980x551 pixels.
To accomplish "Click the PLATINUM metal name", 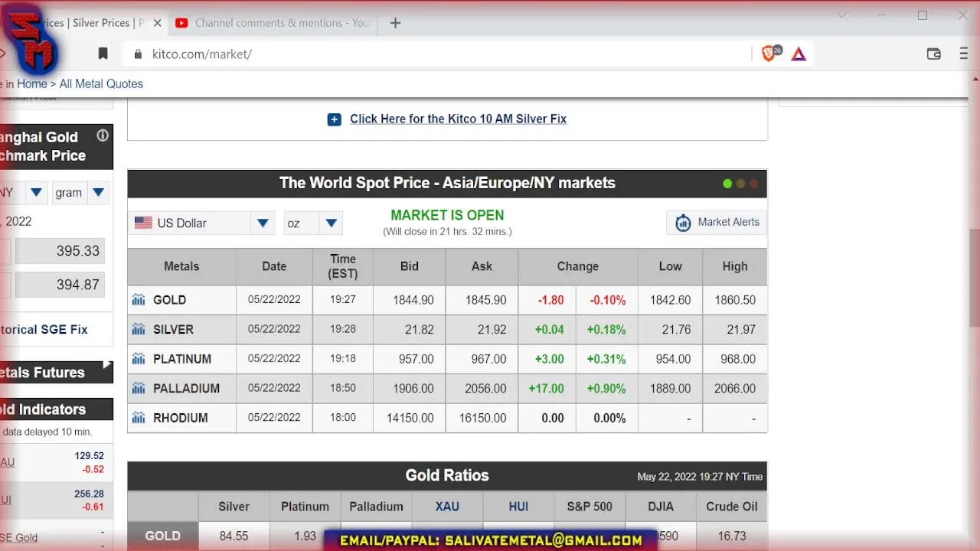I will coord(182,359).
